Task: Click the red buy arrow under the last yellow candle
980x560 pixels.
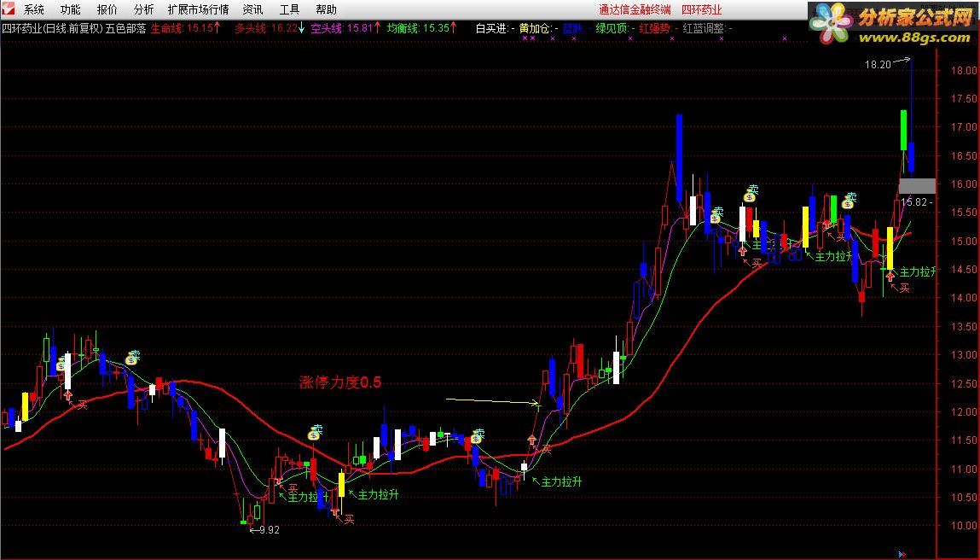Action: [x=890, y=276]
